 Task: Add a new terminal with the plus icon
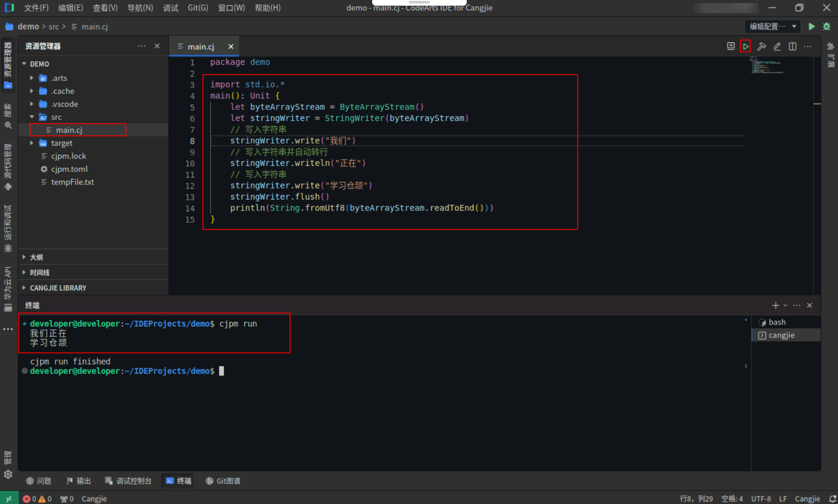pos(775,305)
